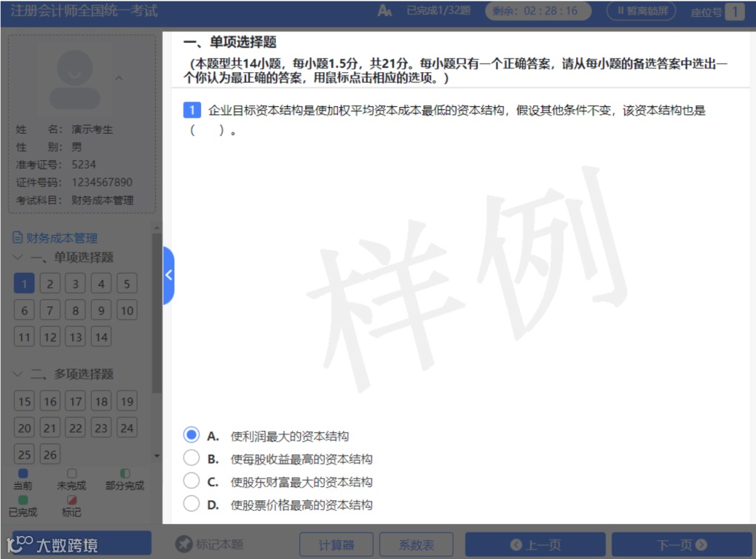Image resolution: width=756 pixels, height=559 pixels.
Task: Open multiple-choice question 15
Action: [x=24, y=400]
